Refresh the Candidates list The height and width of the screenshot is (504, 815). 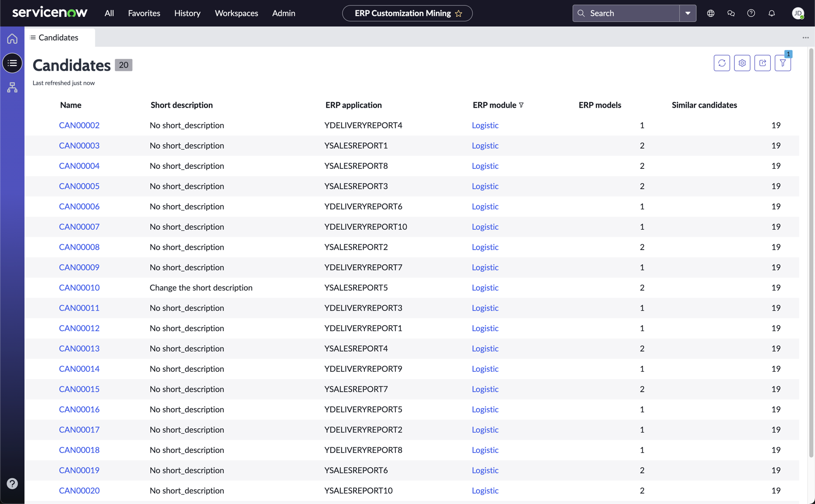pos(722,63)
